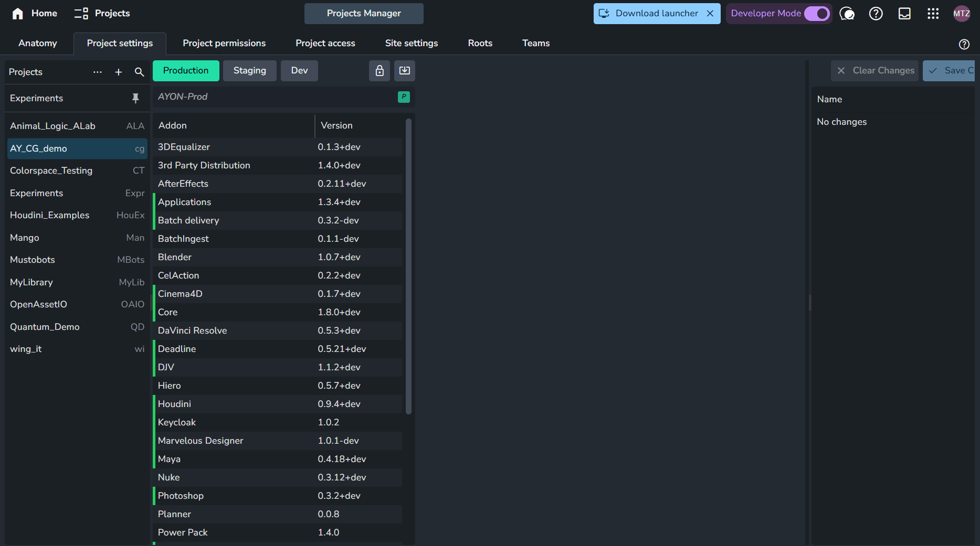Unpin the Experiments project with pin icon

(x=135, y=98)
